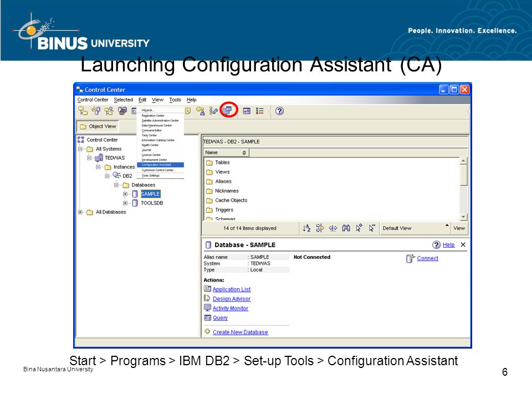
Task: Click the Help link in details pane
Action: (448, 244)
